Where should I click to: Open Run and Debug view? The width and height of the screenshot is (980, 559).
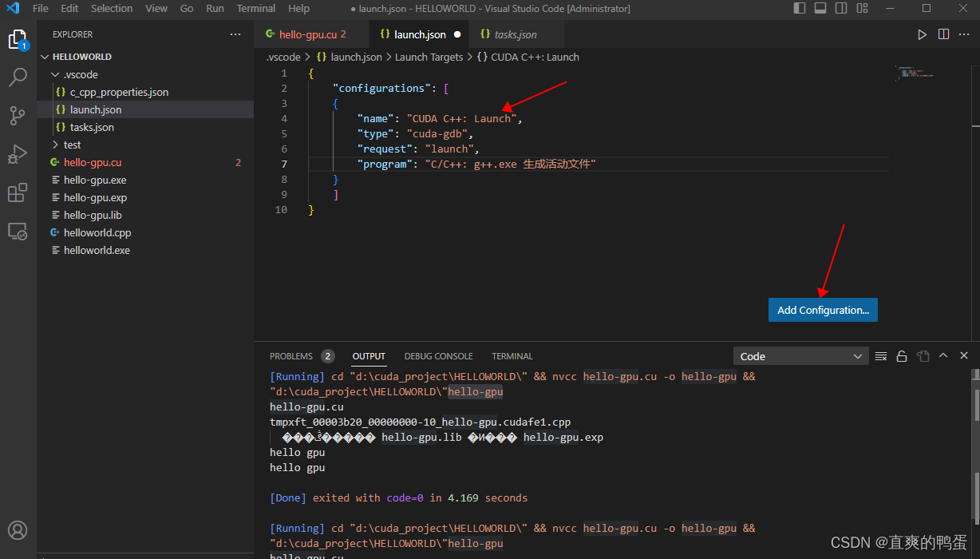tap(18, 154)
